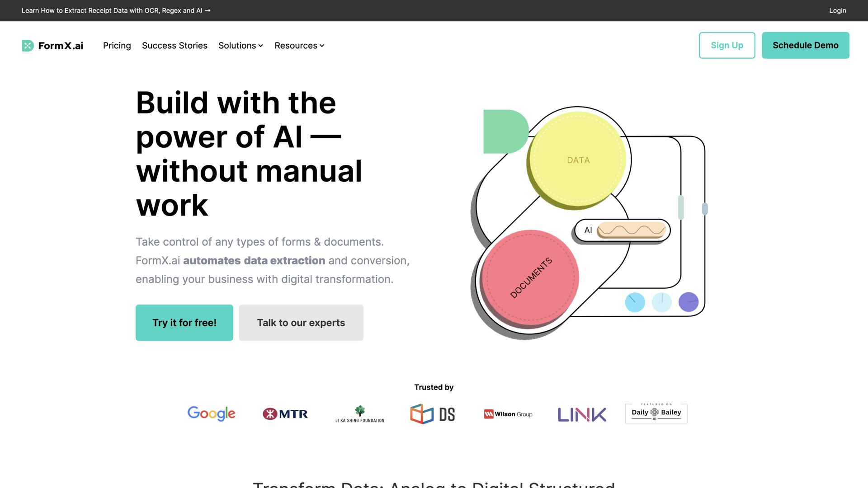
Task: Click the Login link
Action: [x=837, y=10]
